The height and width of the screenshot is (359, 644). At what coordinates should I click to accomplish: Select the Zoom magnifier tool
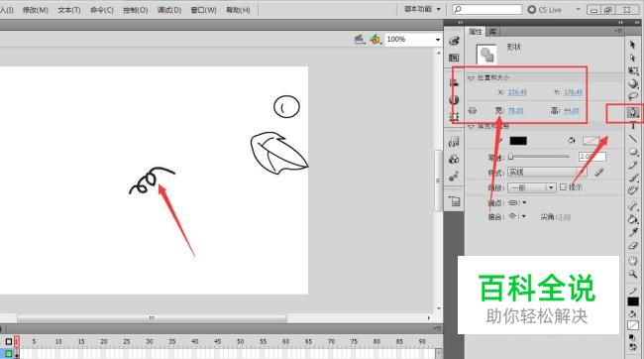click(633, 274)
